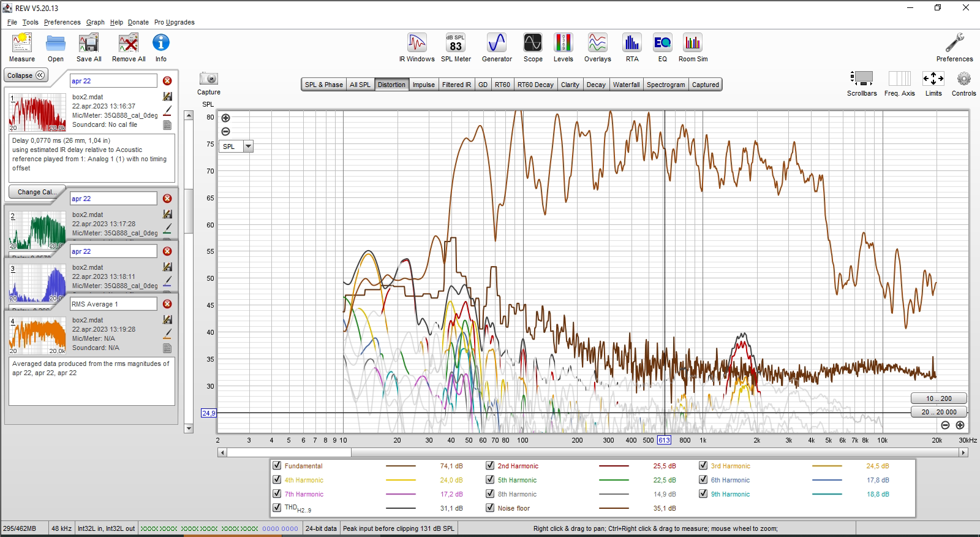Viewport: 980px width, 537px height.
Task: Toggle 6th Harmonic trace
Action: (703, 480)
